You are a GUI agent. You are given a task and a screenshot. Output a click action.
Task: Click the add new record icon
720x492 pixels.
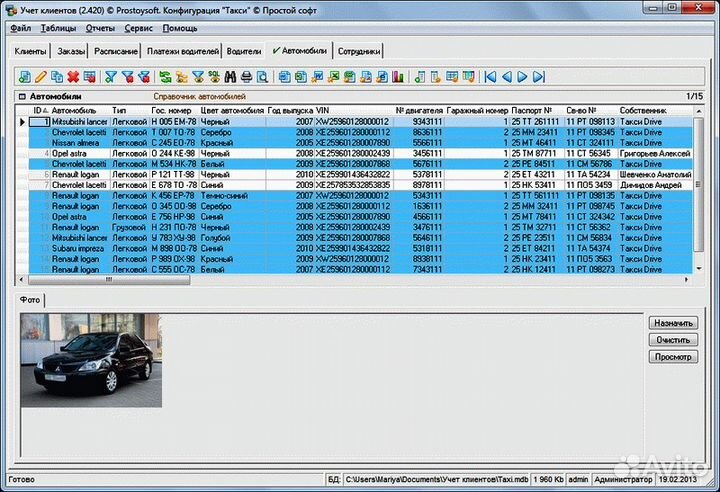click(24, 76)
